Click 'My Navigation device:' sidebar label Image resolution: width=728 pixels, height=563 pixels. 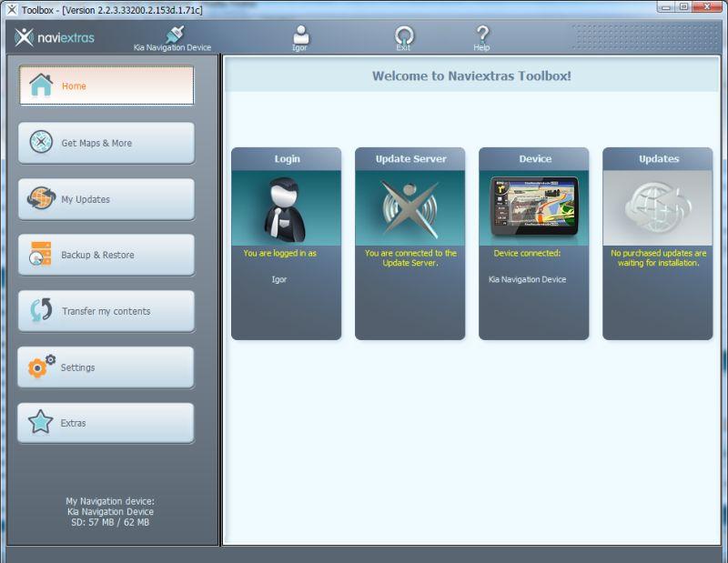pos(110,501)
